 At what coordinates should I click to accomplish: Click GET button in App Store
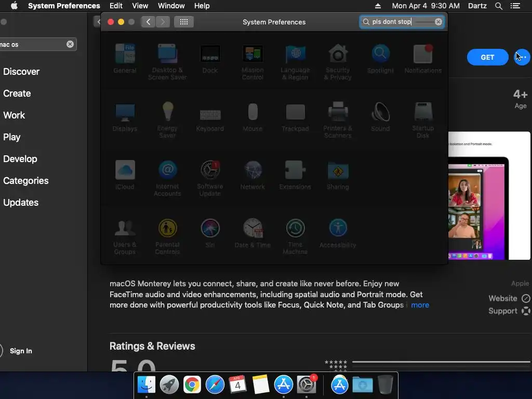pyautogui.click(x=487, y=57)
